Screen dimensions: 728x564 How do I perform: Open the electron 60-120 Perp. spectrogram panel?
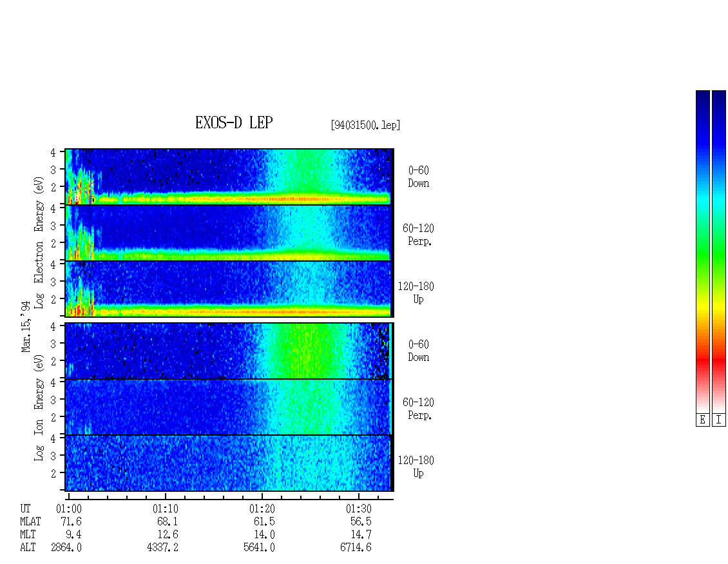point(229,233)
